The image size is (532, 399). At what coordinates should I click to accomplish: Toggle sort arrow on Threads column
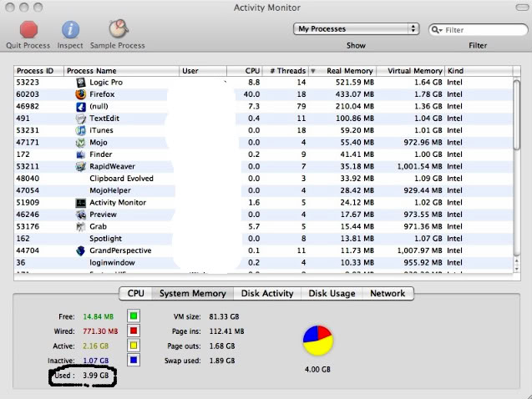(313, 71)
